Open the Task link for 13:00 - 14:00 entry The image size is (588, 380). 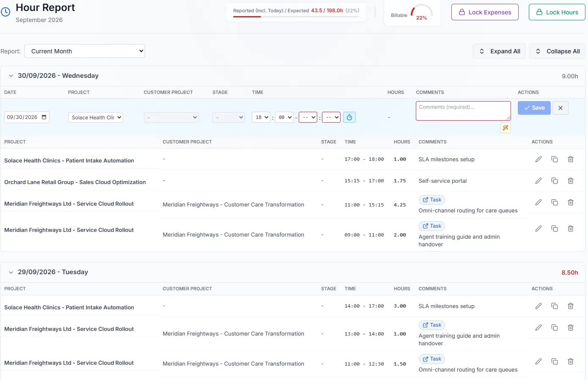431,325
